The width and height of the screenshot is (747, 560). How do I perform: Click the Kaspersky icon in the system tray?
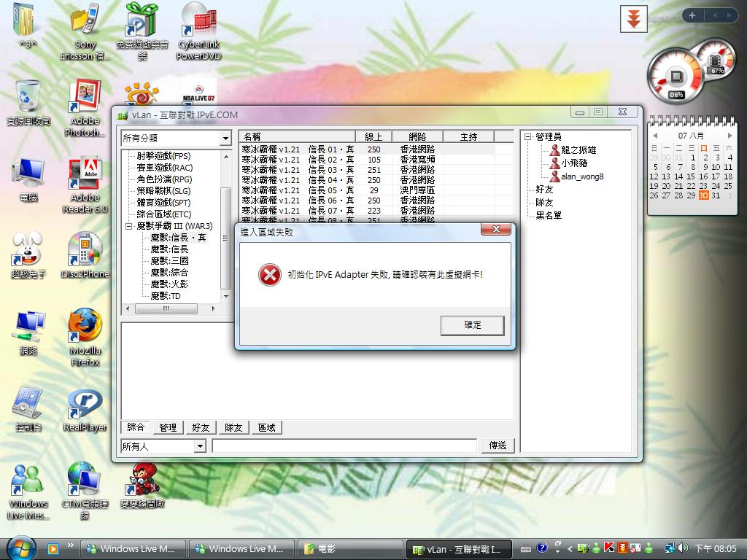tap(609, 548)
